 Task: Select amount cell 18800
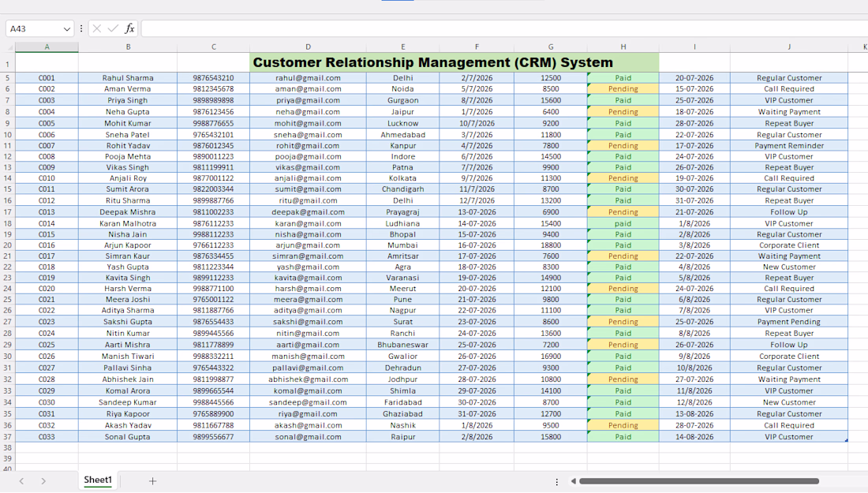[x=551, y=245]
